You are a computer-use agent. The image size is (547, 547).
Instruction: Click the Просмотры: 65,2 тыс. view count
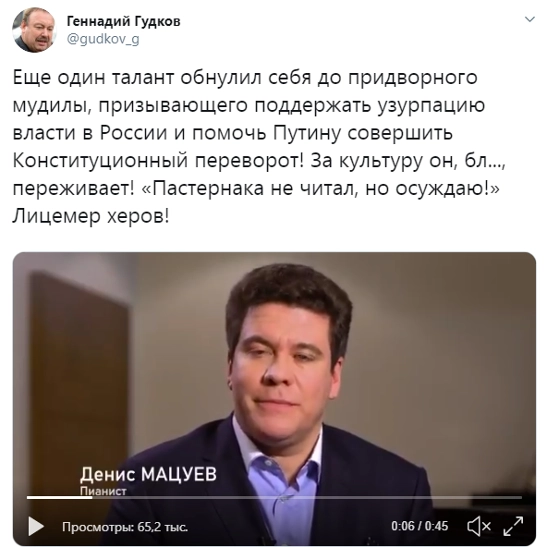pyautogui.click(x=125, y=526)
